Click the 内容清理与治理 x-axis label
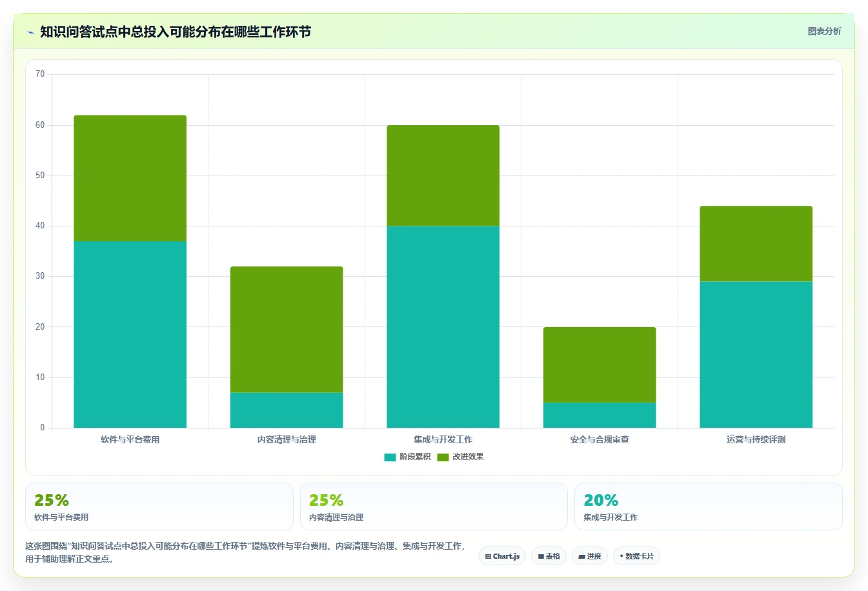This screenshot has width=868, height=591. click(287, 439)
